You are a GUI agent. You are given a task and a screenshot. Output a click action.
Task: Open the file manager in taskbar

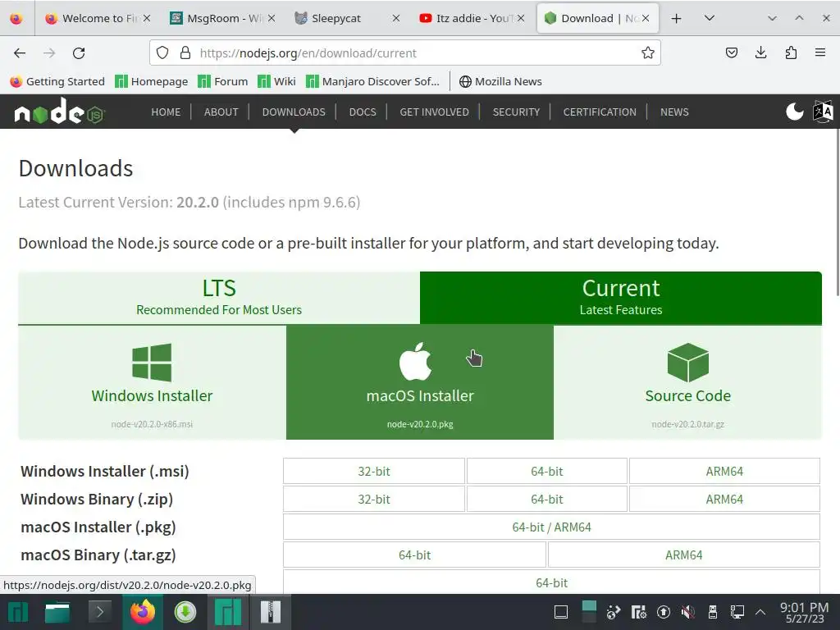coord(57,612)
